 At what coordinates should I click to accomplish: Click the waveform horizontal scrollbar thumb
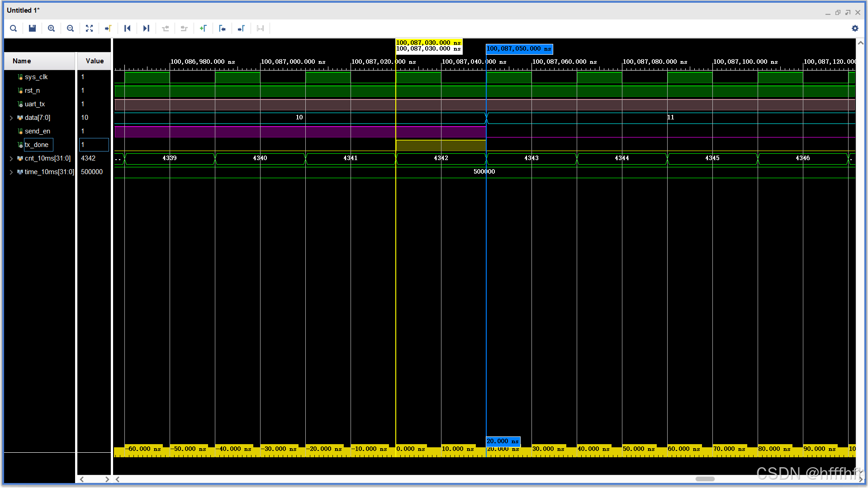coord(705,479)
